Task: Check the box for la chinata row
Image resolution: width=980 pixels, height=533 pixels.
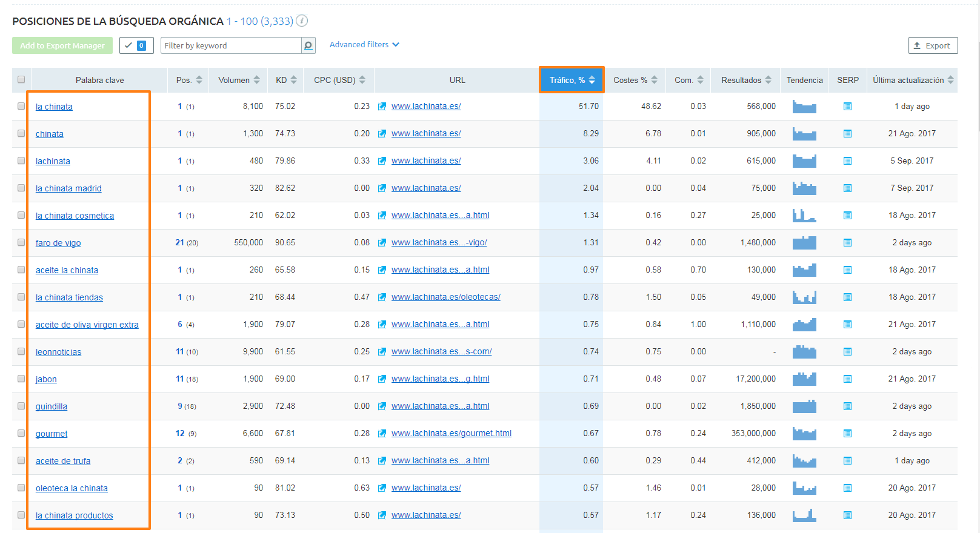Action: 21,106
